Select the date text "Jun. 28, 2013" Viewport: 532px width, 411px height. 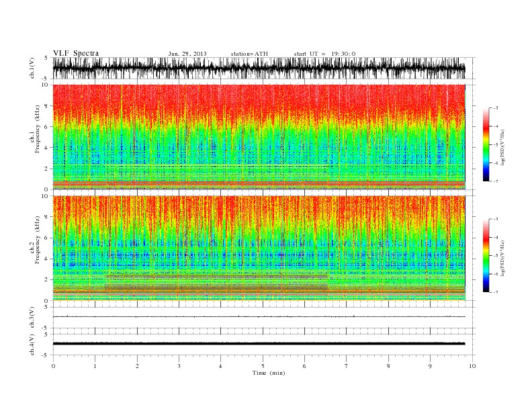187,54
